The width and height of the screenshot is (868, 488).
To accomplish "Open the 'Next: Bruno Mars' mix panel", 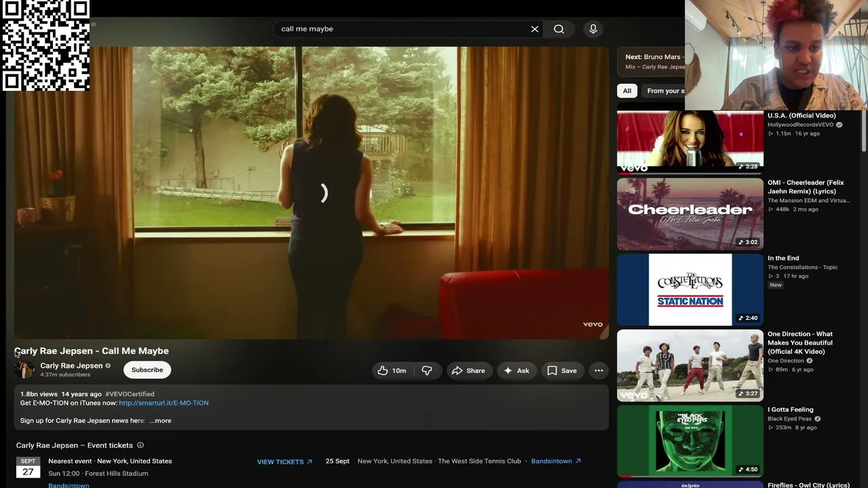I will (x=651, y=61).
